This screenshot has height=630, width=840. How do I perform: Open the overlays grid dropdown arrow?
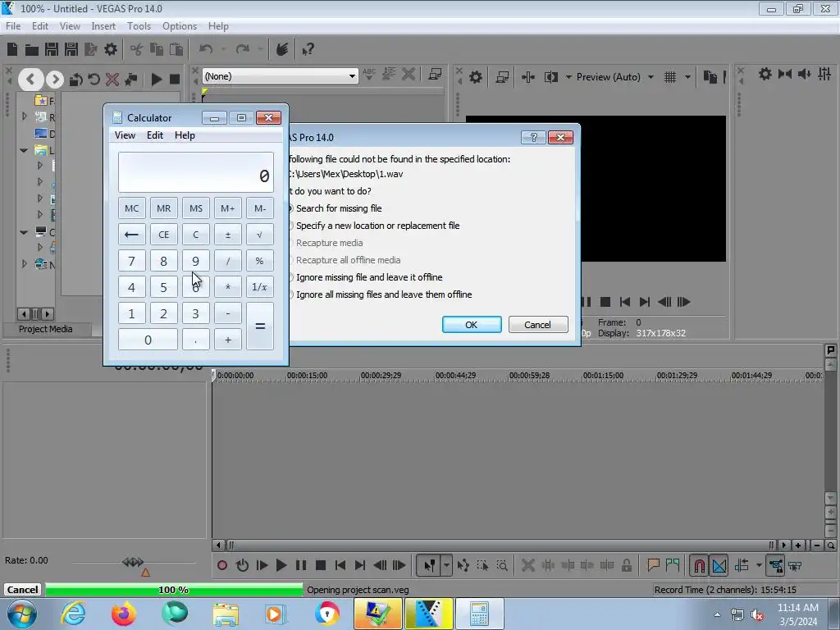click(x=687, y=77)
